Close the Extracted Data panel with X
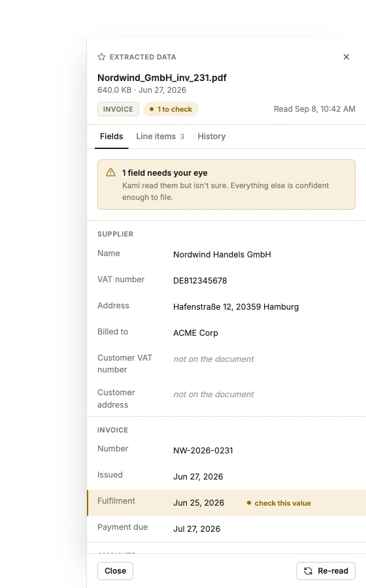The height and width of the screenshot is (588, 366). [x=346, y=57]
